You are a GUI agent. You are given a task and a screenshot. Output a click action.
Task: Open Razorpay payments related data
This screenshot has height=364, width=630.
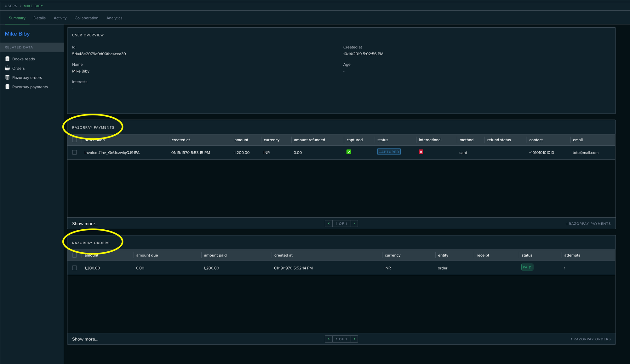tap(30, 87)
